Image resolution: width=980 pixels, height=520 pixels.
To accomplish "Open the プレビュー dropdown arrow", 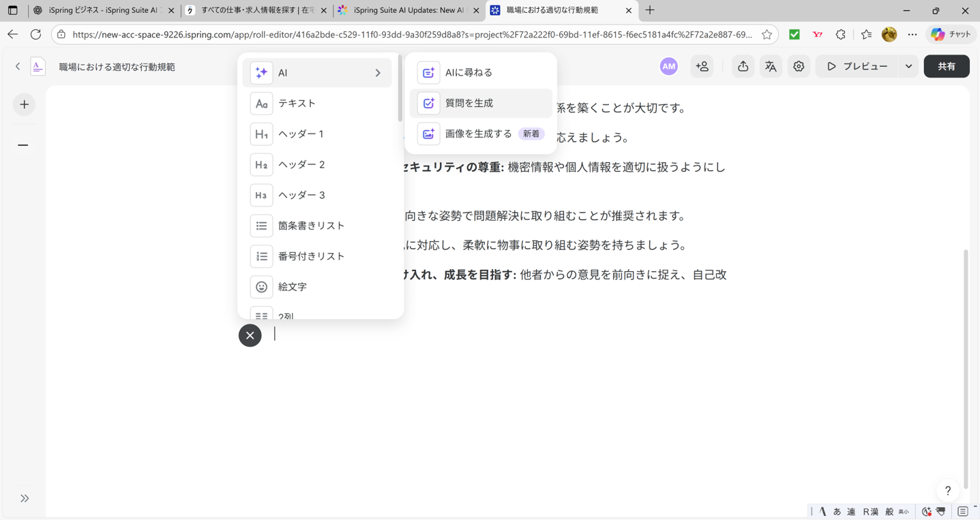I will click(909, 66).
